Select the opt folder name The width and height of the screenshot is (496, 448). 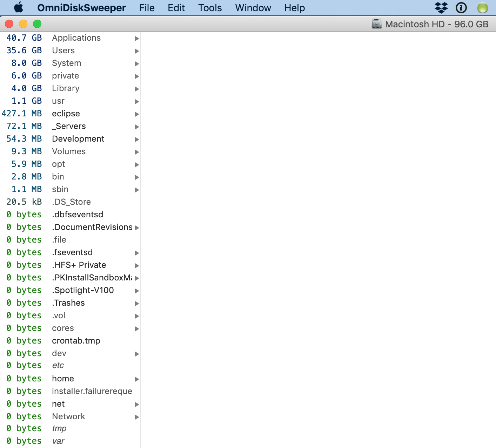(59, 164)
